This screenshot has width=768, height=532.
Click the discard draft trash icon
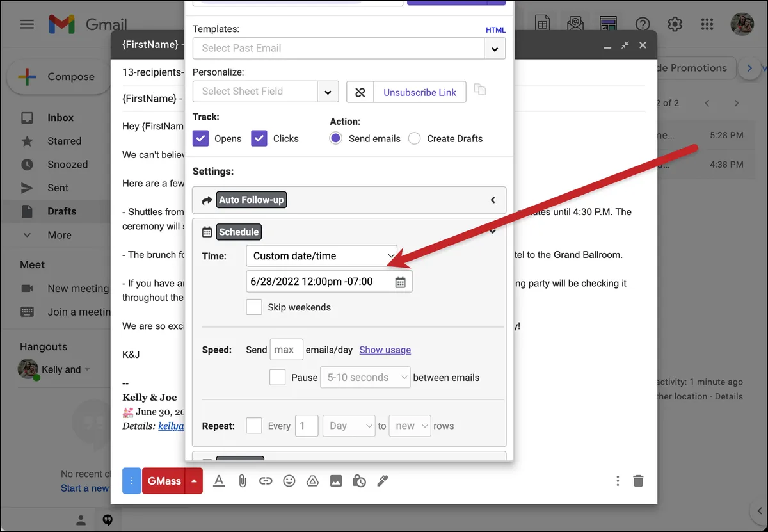[638, 481]
